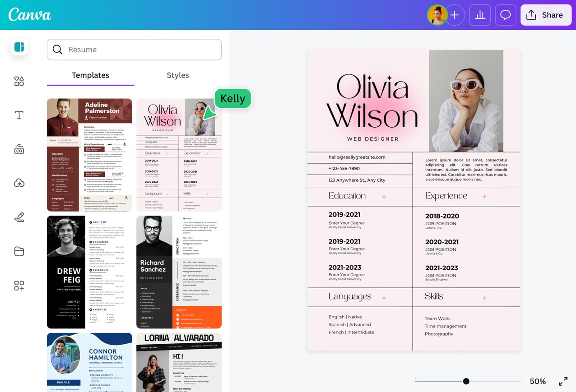Click the Share button

545,15
